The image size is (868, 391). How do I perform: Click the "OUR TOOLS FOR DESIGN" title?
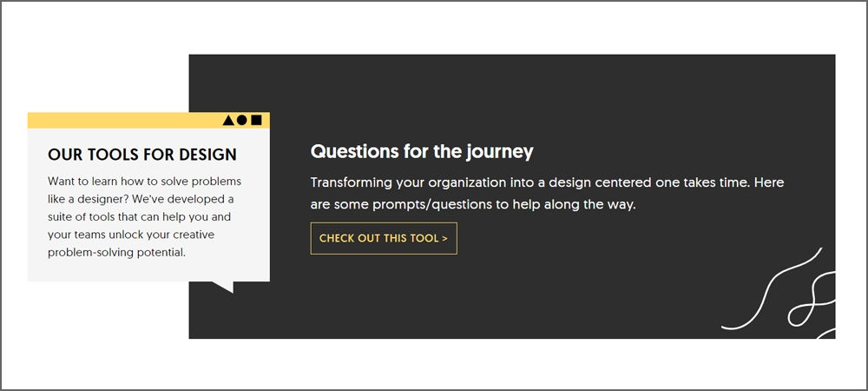tap(142, 155)
